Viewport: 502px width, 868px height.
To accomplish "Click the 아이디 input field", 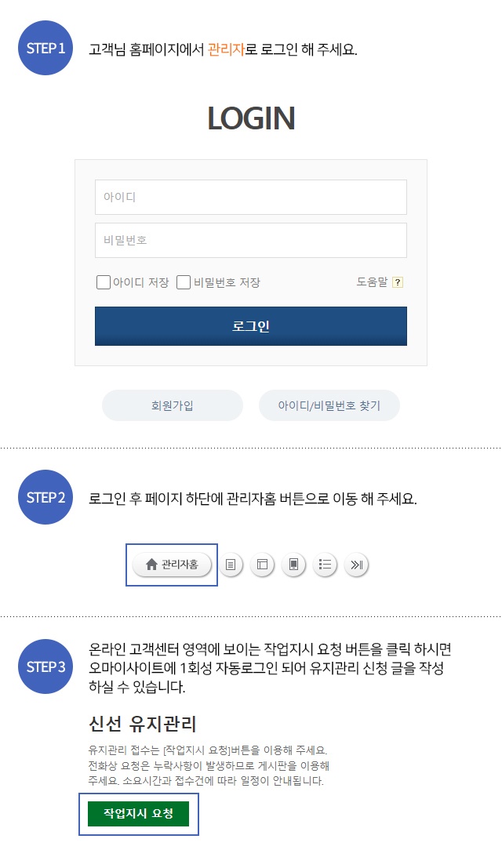I will (x=250, y=198).
